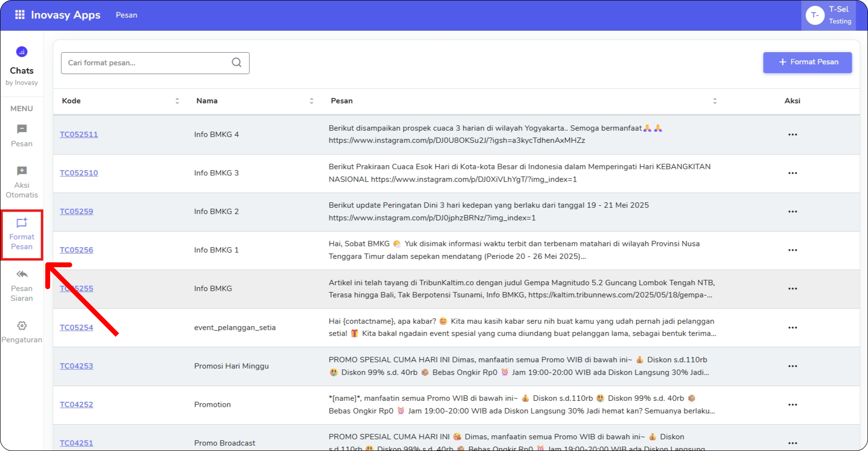The width and height of the screenshot is (868, 451).
Task: Open action menu for Info BMKG 4
Action: (x=792, y=135)
